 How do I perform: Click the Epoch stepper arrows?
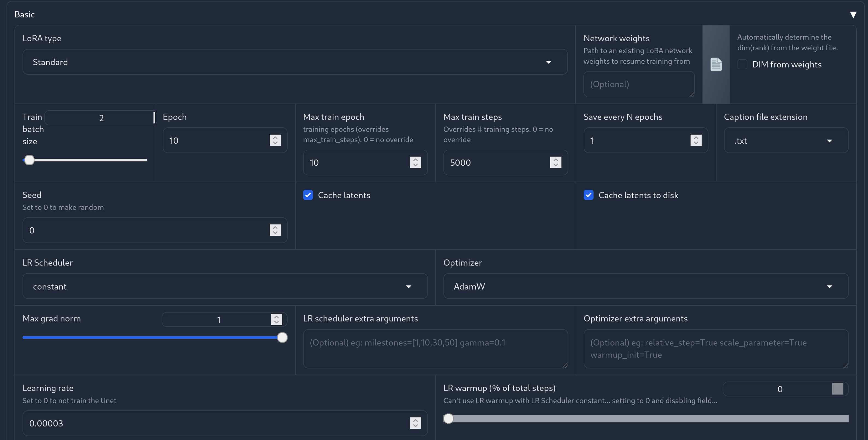click(275, 140)
